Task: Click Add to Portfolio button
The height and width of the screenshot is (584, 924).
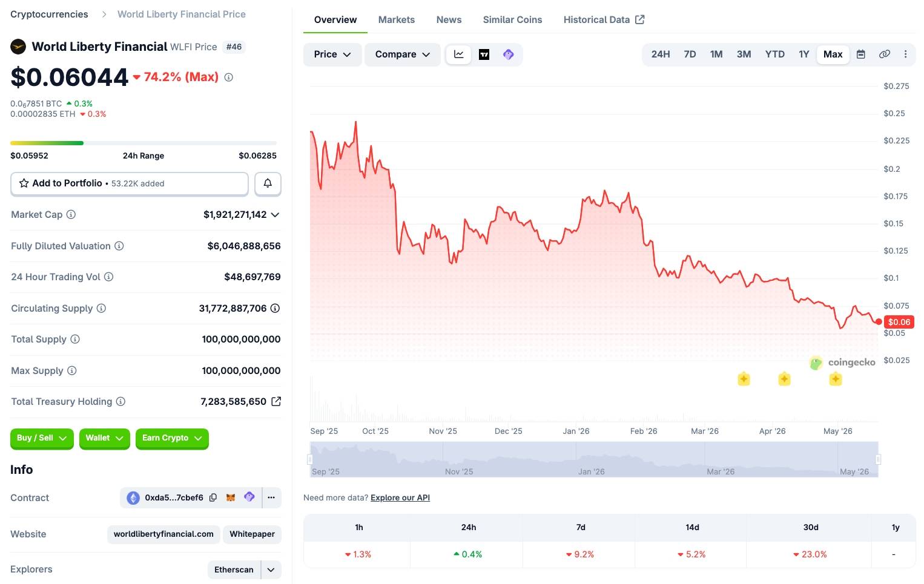Action: point(130,183)
